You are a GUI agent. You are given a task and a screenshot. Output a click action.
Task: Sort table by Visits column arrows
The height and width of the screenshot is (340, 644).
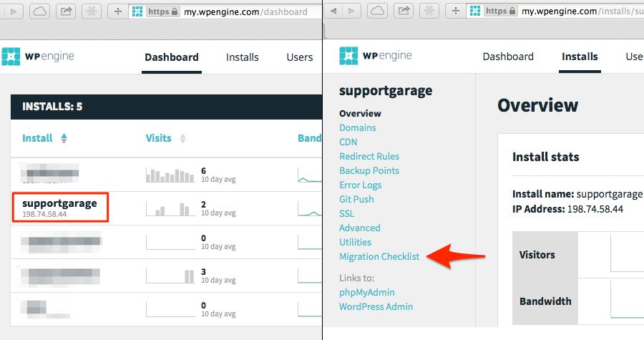click(x=182, y=138)
